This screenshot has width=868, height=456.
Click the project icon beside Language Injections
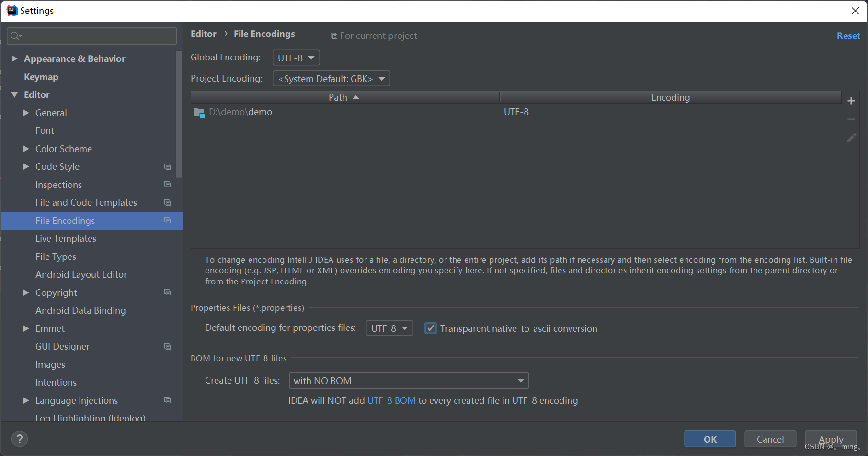tap(167, 400)
